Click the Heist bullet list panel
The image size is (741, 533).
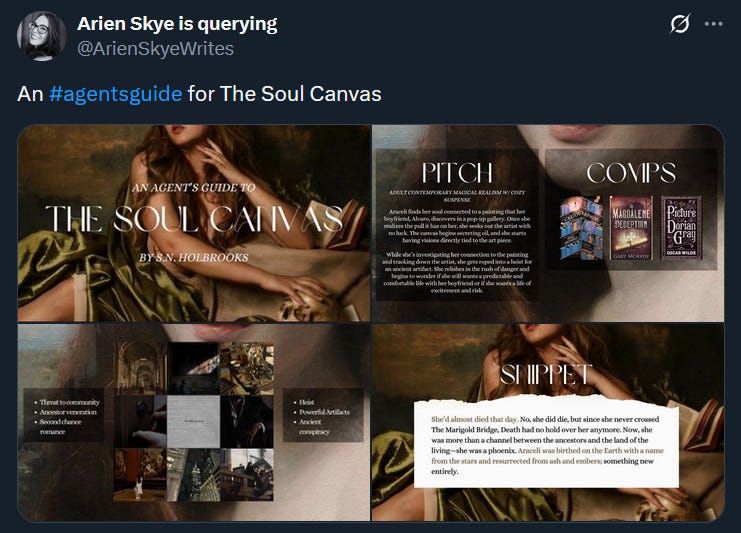[x=323, y=416]
